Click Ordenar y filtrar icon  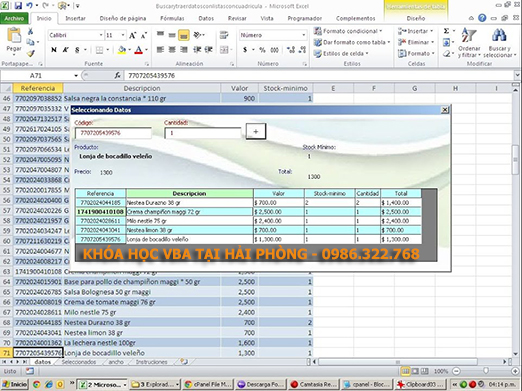point(469,36)
